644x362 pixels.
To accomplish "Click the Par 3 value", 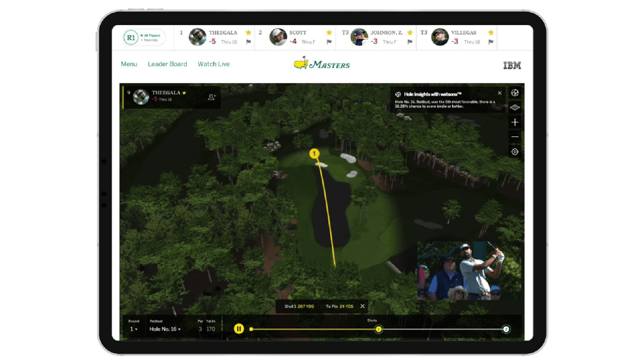I will point(200,329).
